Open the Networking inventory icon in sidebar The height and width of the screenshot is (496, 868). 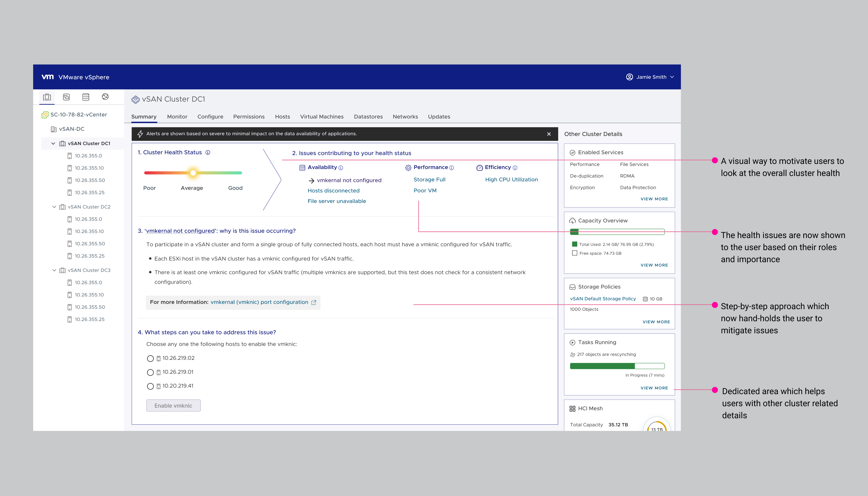pyautogui.click(x=105, y=97)
